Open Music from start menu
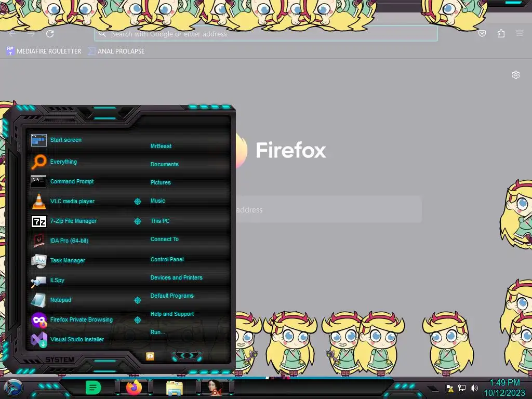Image resolution: width=532 pixels, height=399 pixels. [x=158, y=201]
